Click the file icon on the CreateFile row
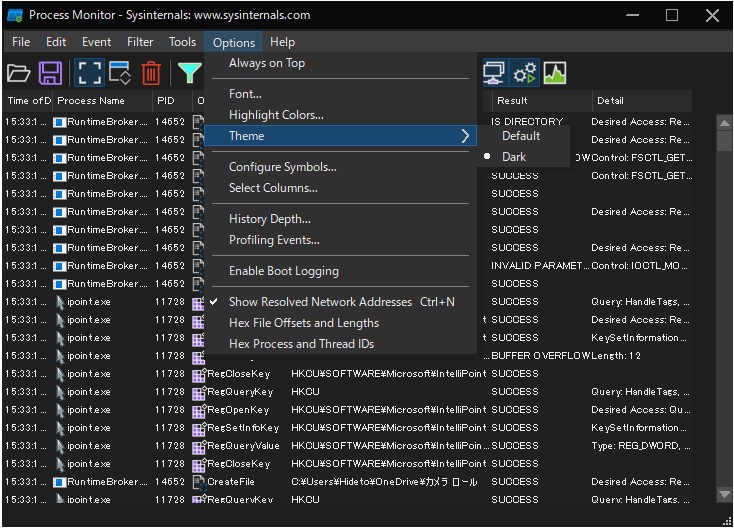Screen dimensions: 734x528 pos(199,482)
